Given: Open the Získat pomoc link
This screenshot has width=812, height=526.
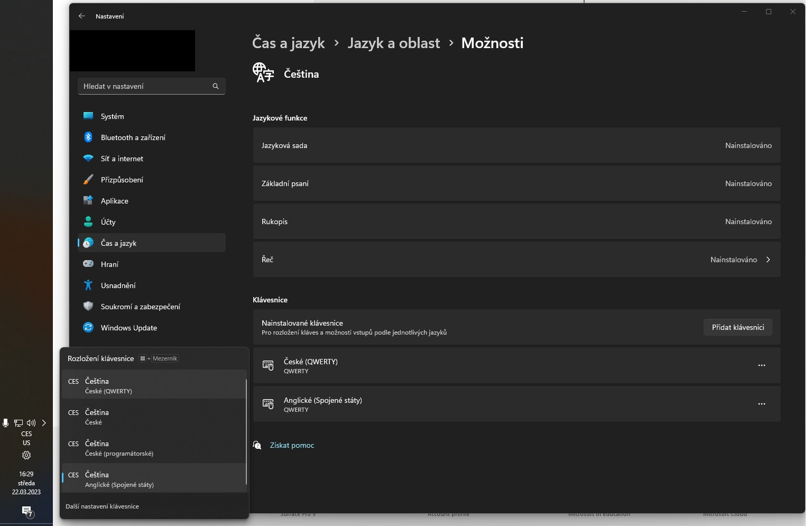Looking at the screenshot, I should tap(292, 445).
